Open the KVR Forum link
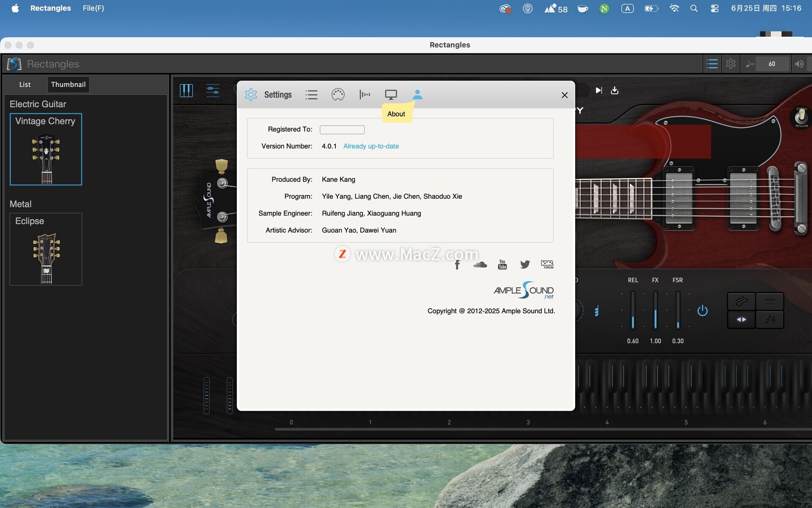Screen dimensions: 812x508 point(547,265)
